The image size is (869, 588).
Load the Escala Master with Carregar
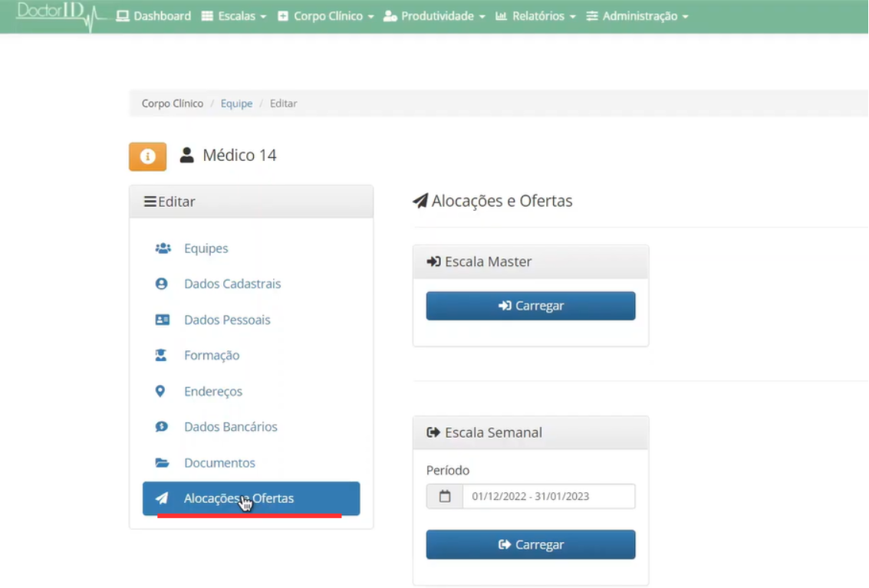531,306
